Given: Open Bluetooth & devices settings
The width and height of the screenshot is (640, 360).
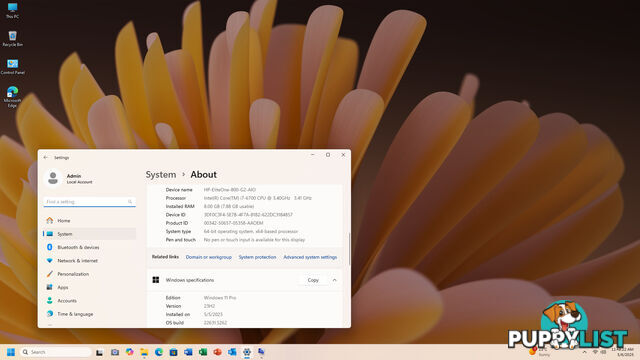Looking at the screenshot, I should click(x=89, y=247).
